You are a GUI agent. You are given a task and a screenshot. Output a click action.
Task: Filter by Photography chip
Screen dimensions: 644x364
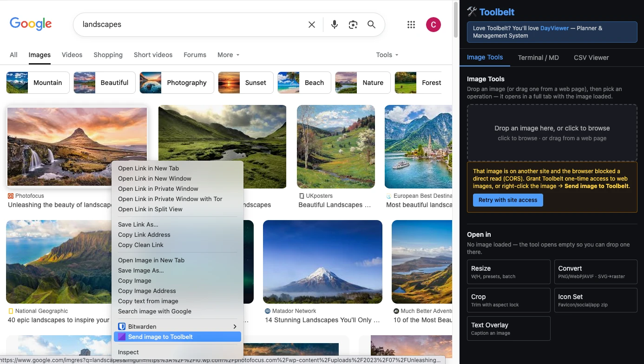click(x=177, y=83)
